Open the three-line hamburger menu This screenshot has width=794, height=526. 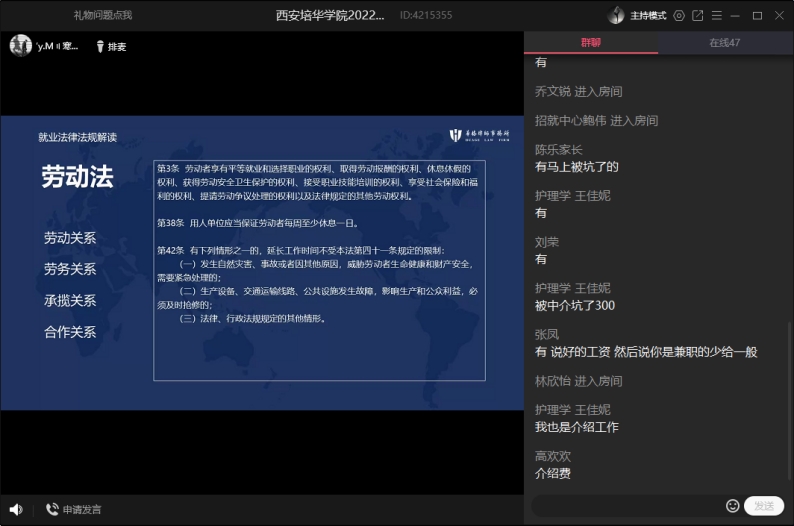[x=717, y=15]
